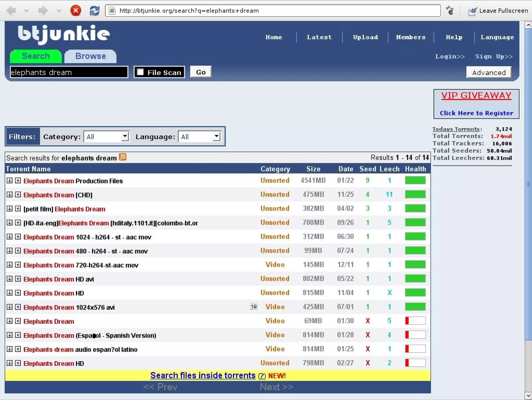532x400 pixels.
Task: Download Elephants Dream Production Files torrent
Action: tap(10, 181)
